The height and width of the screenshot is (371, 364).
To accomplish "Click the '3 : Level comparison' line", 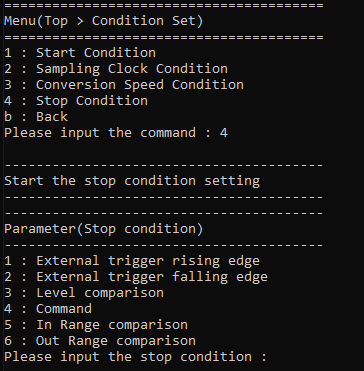I will (84, 293).
